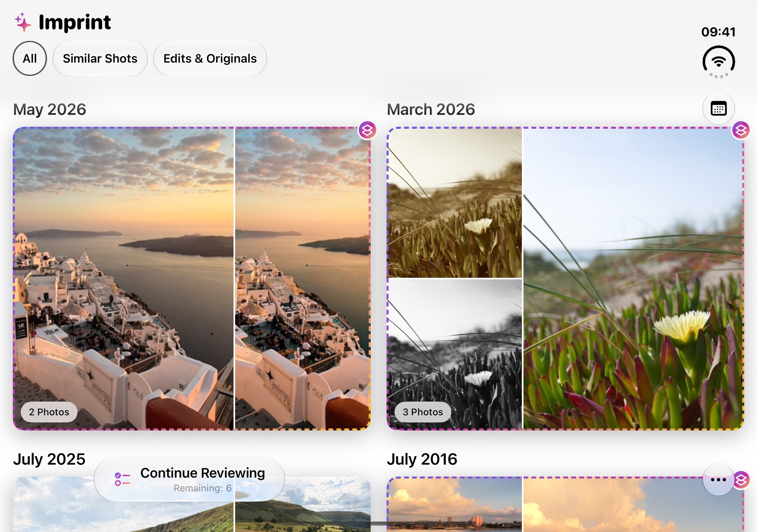This screenshot has height=532, width=757.
Task: Open the large color flower photo
Action: click(x=633, y=278)
